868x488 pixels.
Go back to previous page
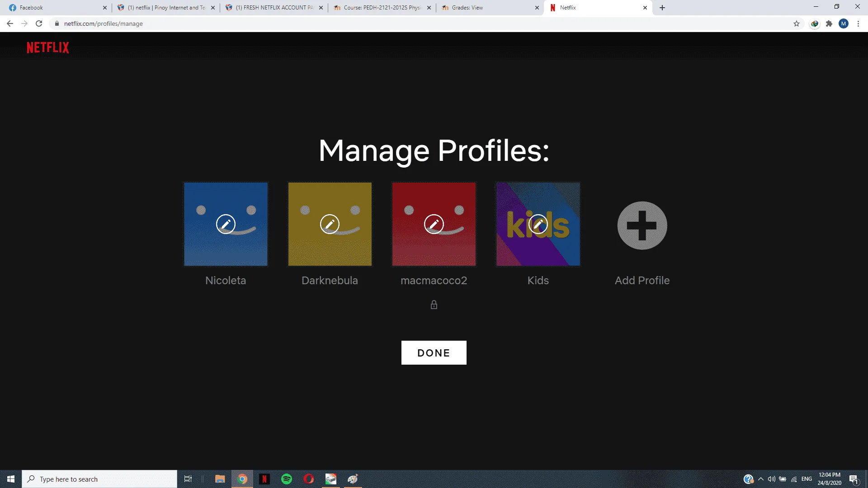[10, 23]
